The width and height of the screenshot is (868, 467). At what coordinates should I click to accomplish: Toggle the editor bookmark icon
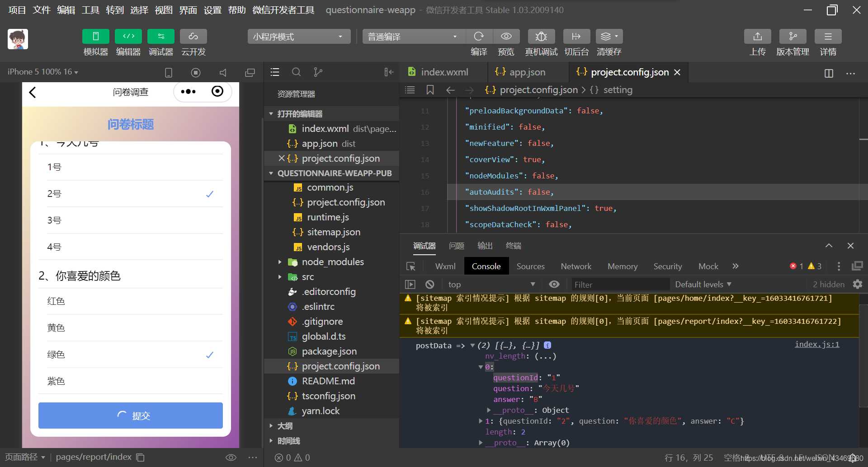(x=430, y=90)
